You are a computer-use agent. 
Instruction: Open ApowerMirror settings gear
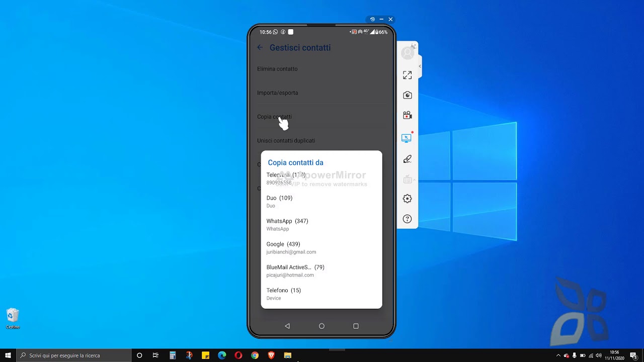point(407,199)
